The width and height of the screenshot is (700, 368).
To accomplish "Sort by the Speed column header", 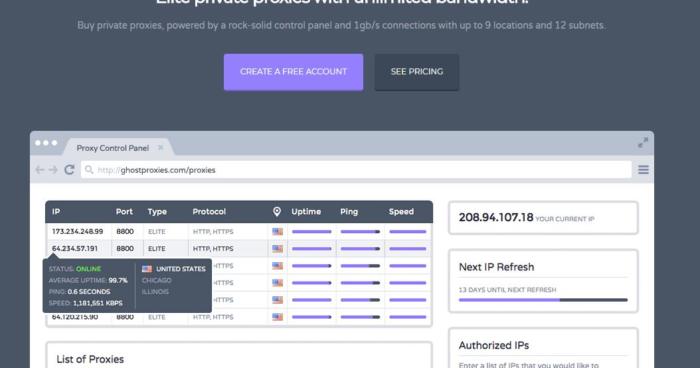I will point(401,212).
